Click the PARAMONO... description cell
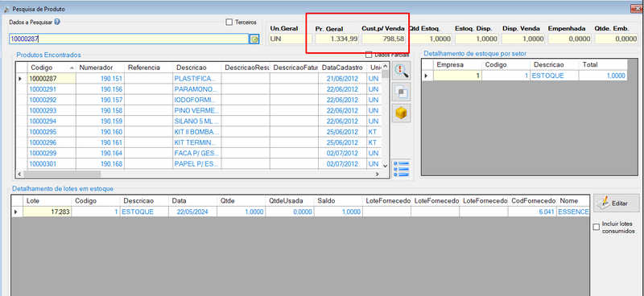The image size is (644, 296). [196, 89]
